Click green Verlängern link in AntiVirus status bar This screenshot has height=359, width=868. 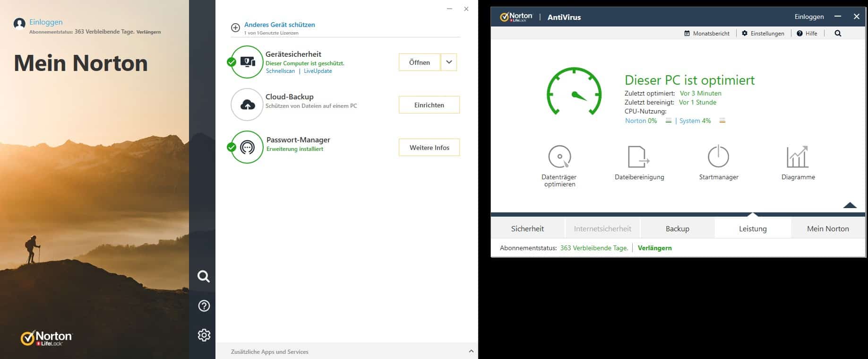654,248
